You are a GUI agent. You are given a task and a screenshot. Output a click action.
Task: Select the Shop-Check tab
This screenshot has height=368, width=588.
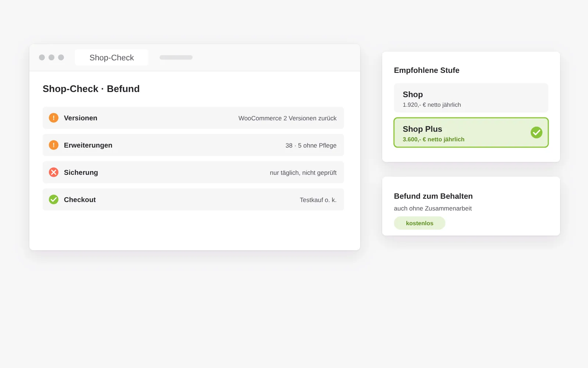pyautogui.click(x=112, y=57)
